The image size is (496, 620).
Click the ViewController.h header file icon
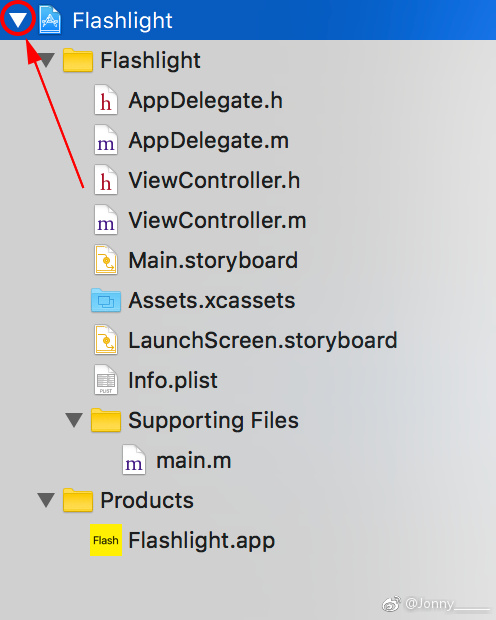coord(106,180)
